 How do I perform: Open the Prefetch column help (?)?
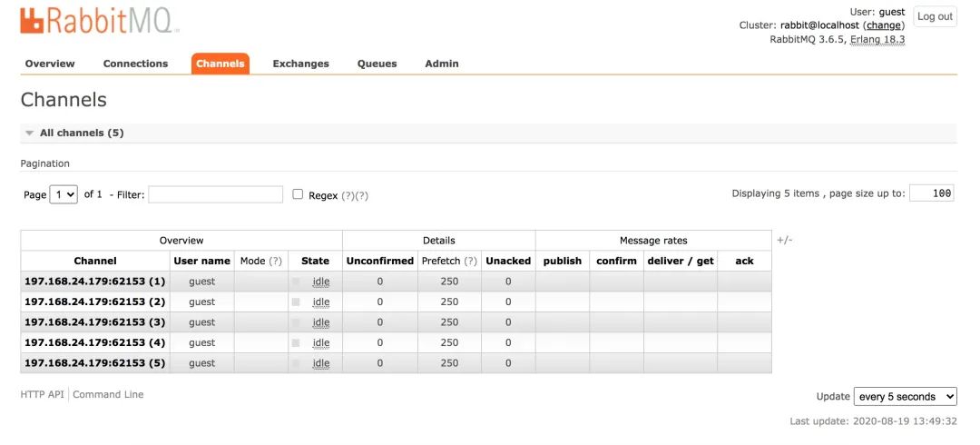[x=470, y=261]
